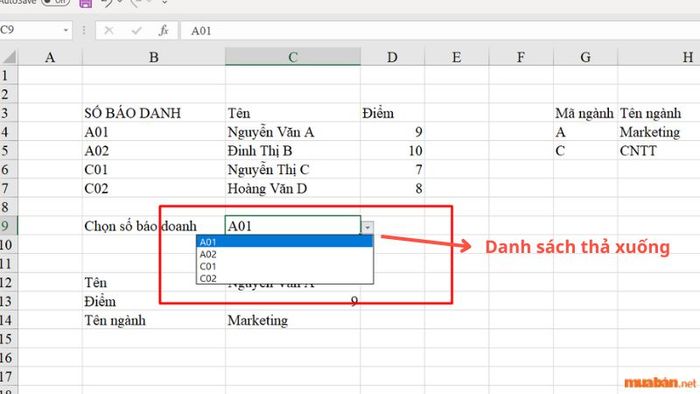The image size is (700, 394).
Task: Select column A header
Action: (50, 57)
